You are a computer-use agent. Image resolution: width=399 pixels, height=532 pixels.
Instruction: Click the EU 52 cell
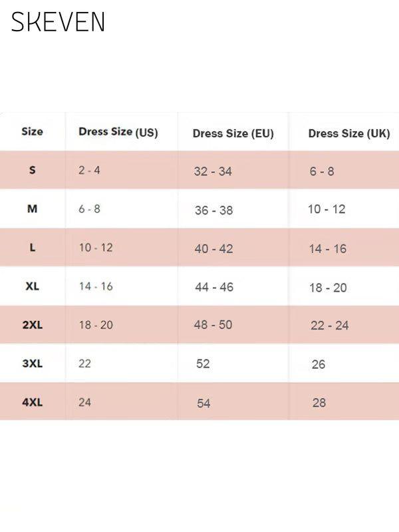pos(203,364)
